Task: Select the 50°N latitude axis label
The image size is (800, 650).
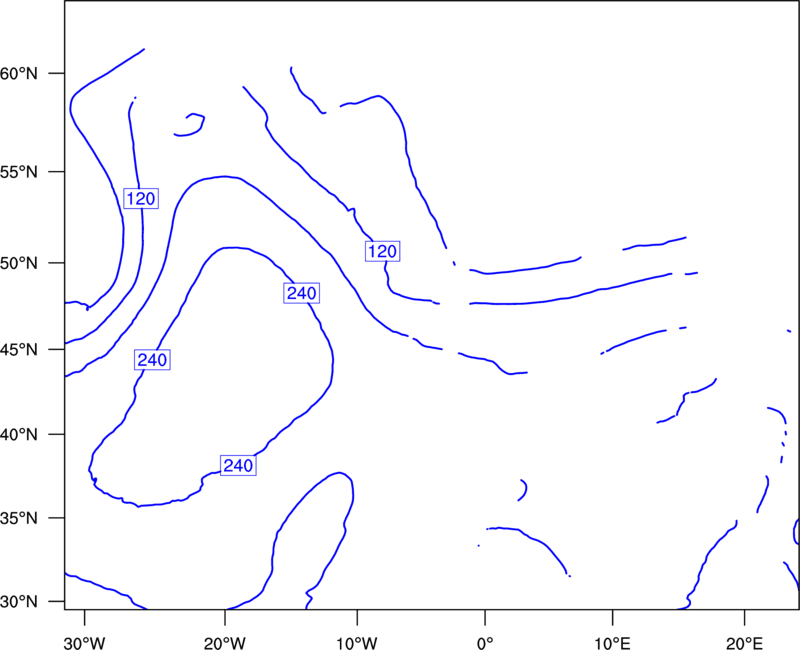Action: (x=19, y=263)
